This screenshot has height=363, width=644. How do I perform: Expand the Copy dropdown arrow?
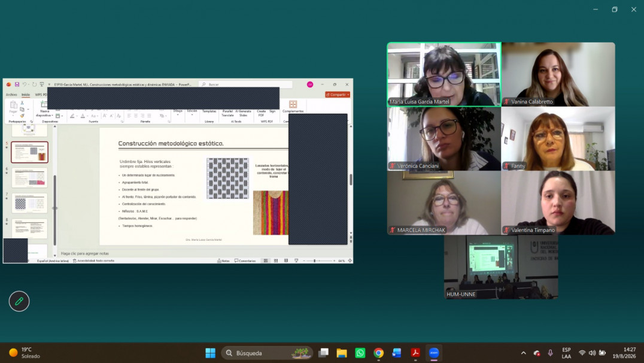28,110
